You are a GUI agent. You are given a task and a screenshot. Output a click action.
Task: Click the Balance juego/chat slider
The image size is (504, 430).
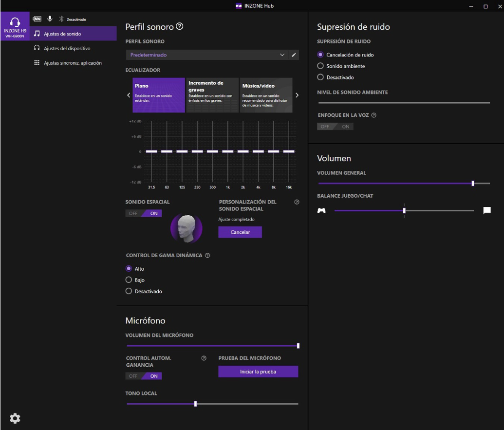(x=404, y=210)
